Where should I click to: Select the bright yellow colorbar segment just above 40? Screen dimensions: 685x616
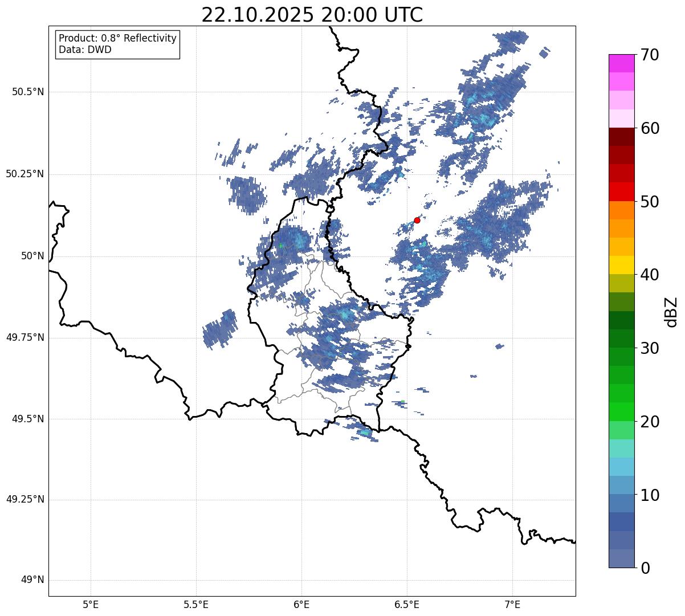(x=622, y=265)
